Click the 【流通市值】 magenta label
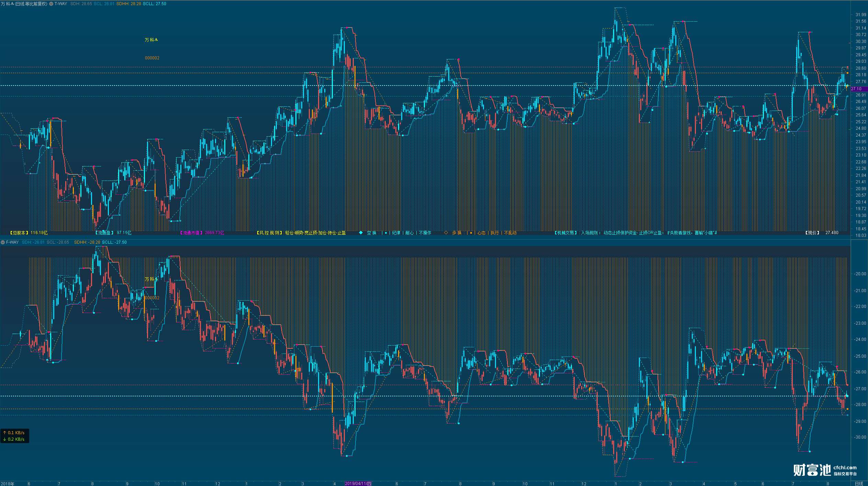 point(192,233)
